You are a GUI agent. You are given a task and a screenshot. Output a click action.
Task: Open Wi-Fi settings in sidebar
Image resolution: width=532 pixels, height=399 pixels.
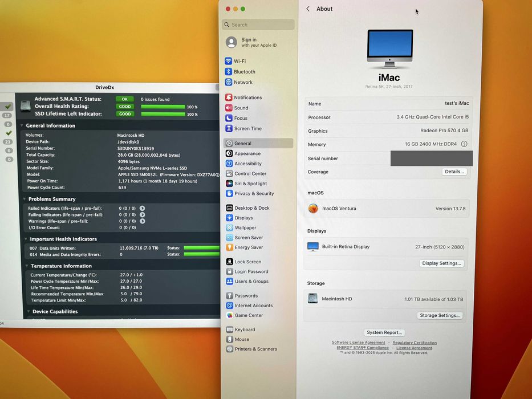(235, 61)
